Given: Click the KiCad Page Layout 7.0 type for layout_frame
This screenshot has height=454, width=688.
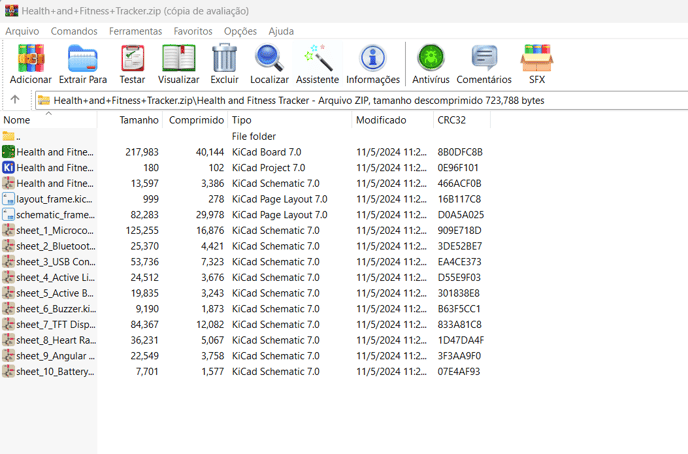Looking at the screenshot, I should [x=280, y=199].
